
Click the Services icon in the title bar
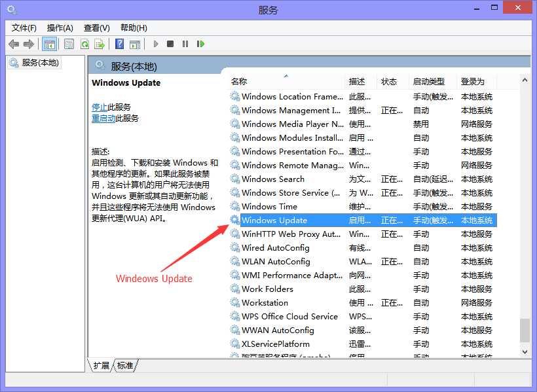point(12,10)
